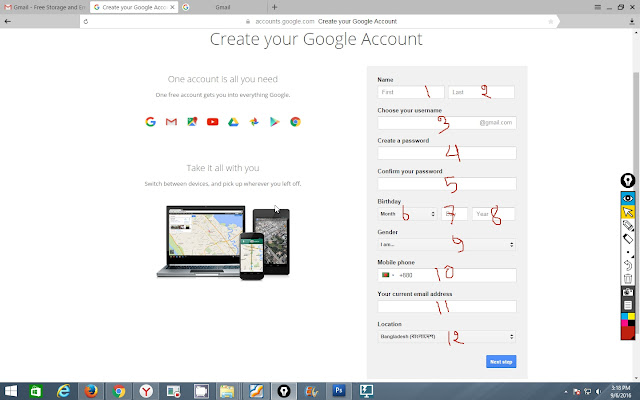Click the page vertical scrollbar
Viewport: 640px width, 400px height.
pos(636,204)
